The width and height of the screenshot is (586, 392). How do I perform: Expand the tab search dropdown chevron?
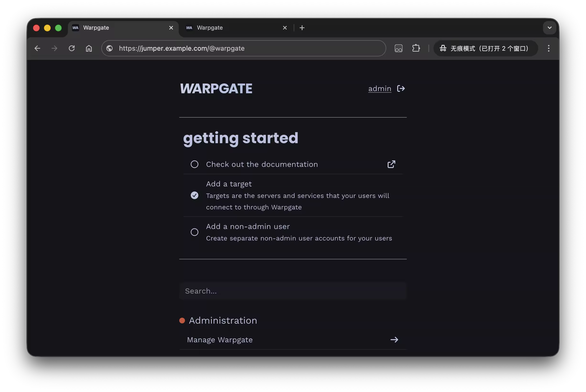[x=549, y=28]
